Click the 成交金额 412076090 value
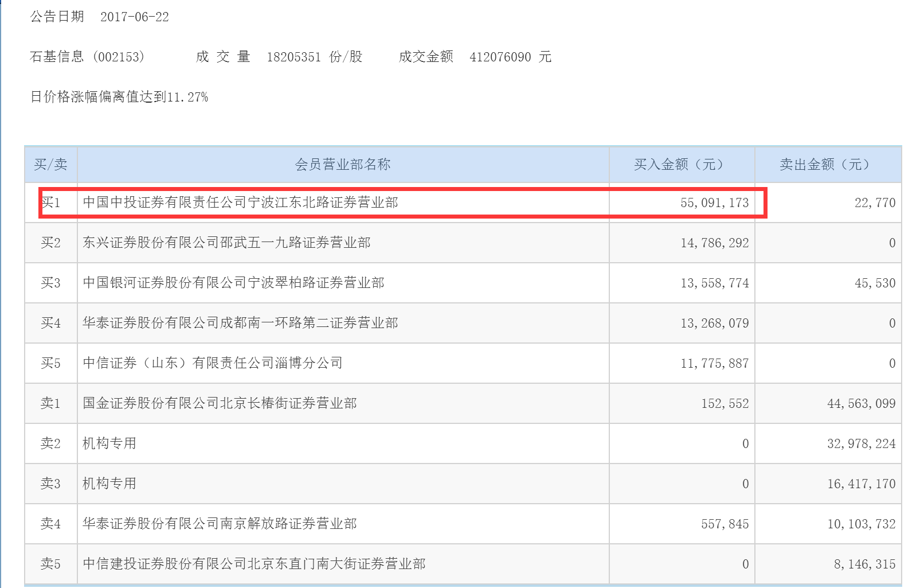 [x=500, y=57]
